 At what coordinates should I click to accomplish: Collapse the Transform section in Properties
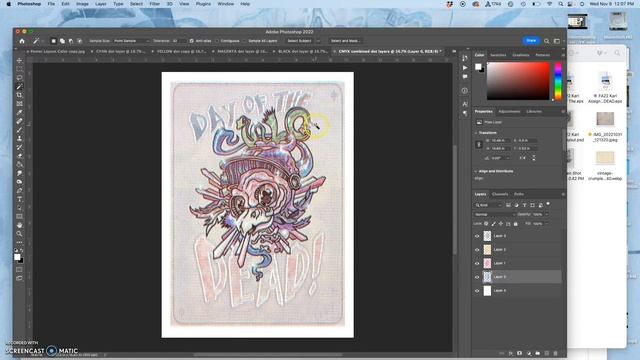point(476,133)
